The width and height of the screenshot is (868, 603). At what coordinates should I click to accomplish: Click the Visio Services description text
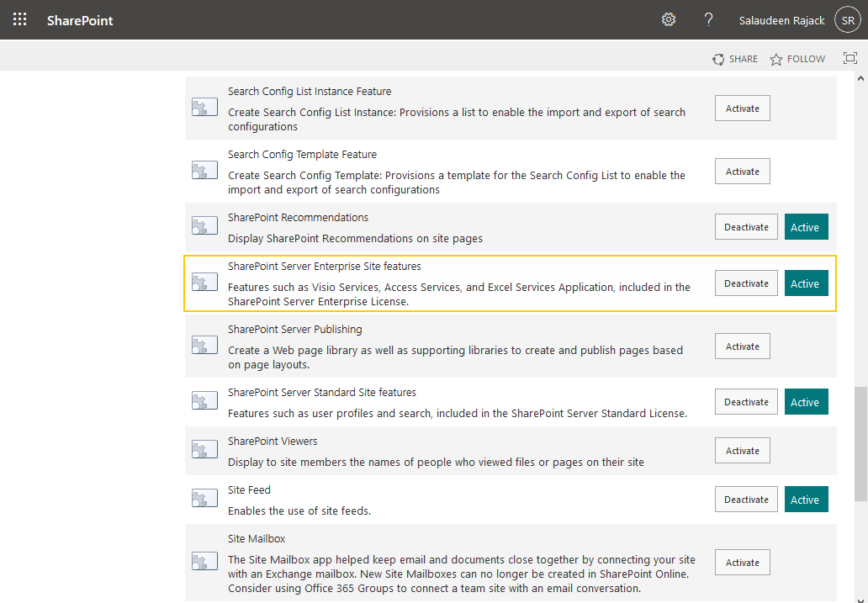pos(459,294)
